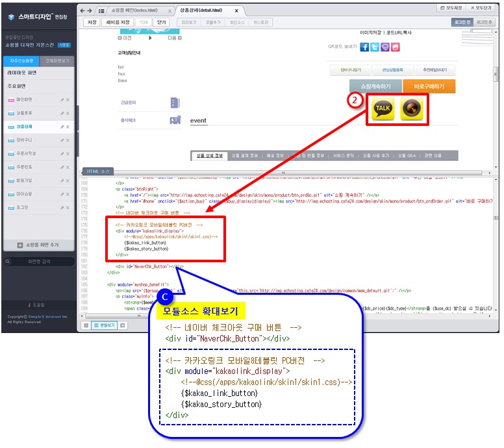Click the purple me2day share icon
The width and height of the screenshot is (504, 448).
tap(385, 47)
